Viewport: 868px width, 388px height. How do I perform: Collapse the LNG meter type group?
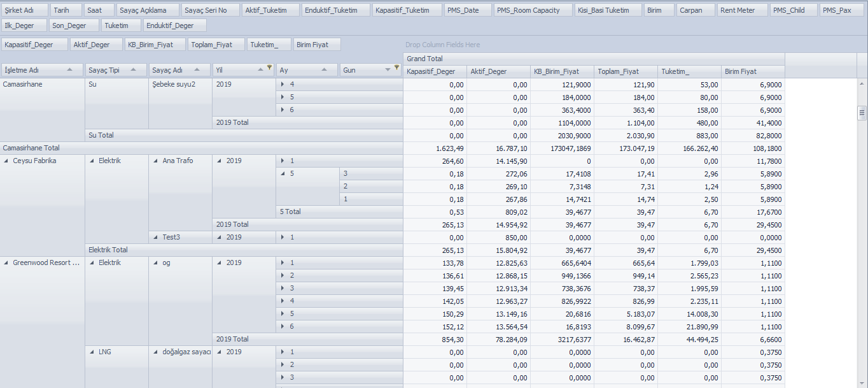[x=92, y=352]
